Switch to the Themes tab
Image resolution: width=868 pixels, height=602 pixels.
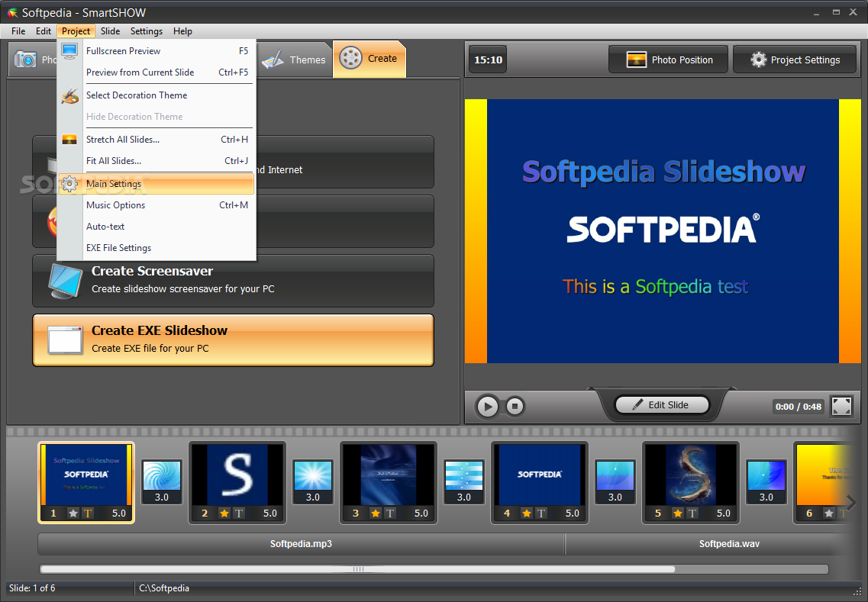pyautogui.click(x=295, y=60)
